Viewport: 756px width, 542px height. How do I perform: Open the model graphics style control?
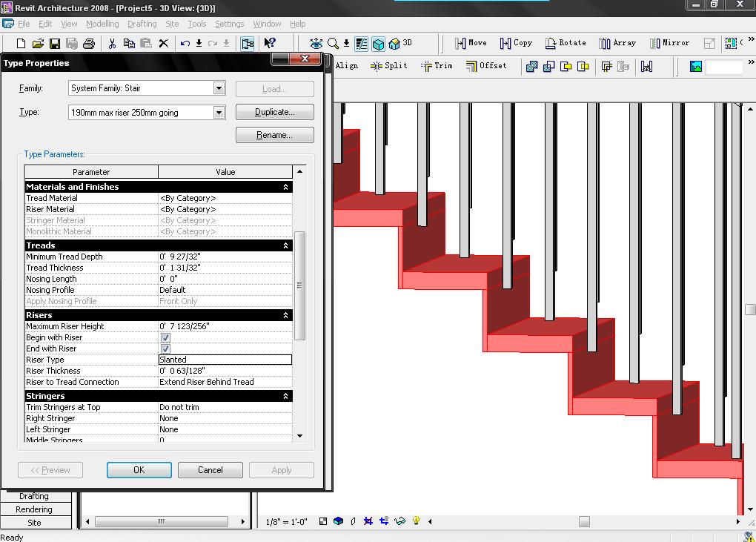tap(338, 521)
